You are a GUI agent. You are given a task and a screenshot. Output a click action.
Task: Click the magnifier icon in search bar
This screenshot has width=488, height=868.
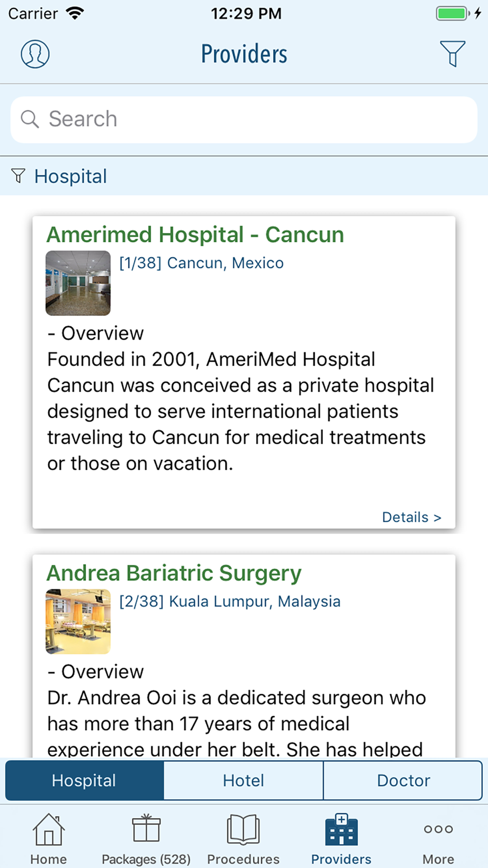click(x=30, y=119)
